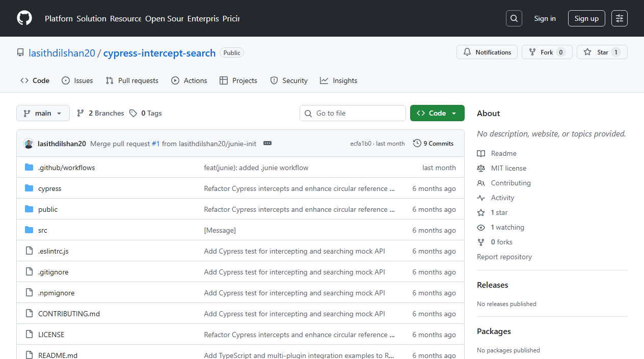Open the header appearance settings icon button
This screenshot has height=359, width=644.
pos(620,18)
